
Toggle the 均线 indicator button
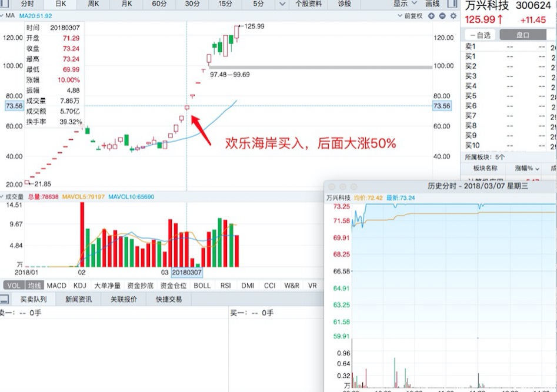[x=34, y=286]
